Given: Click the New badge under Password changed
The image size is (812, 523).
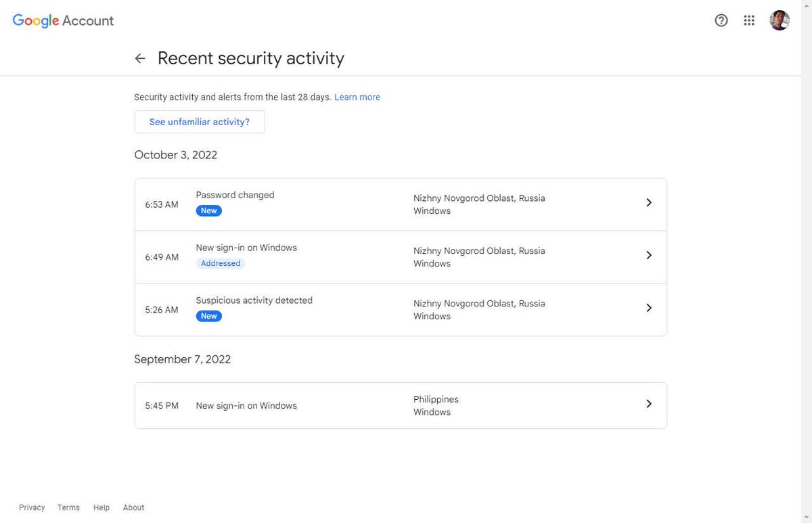Looking at the screenshot, I should 209,210.
